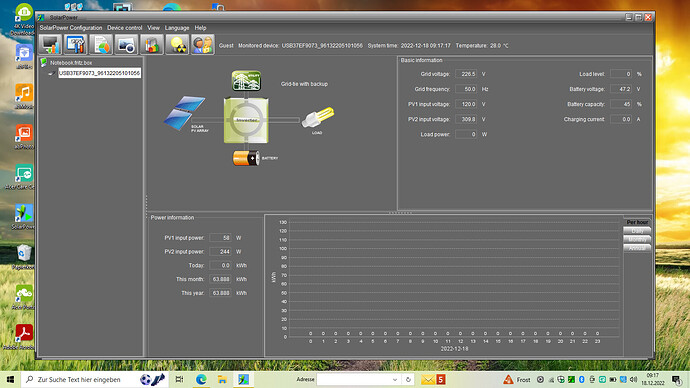This screenshot has width=690, height=388.
Task: Switch chart to Monthly view
Action: coord(637,239)
